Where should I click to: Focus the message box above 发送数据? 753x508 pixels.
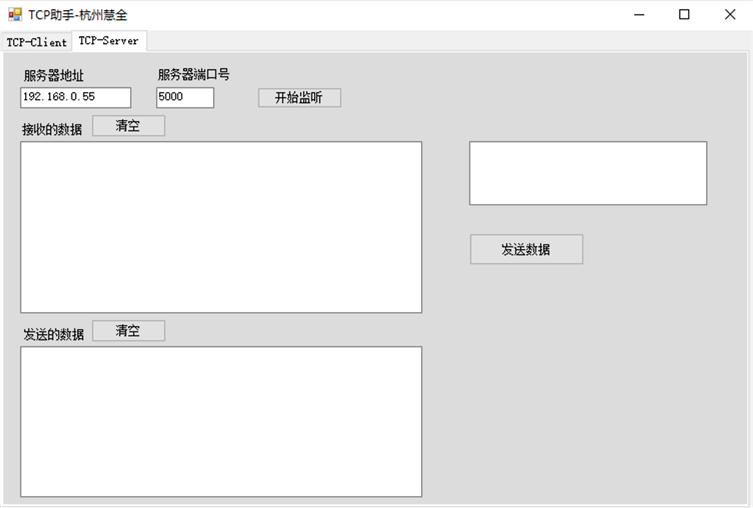click(588, 173)
